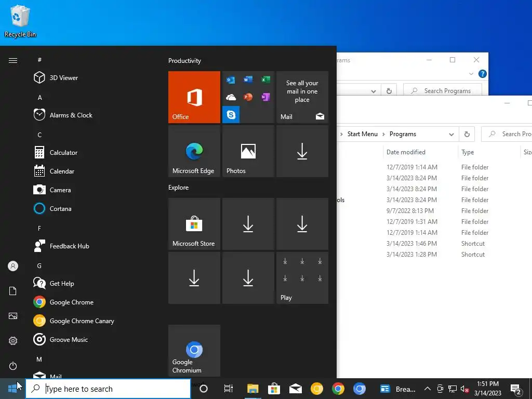The height and width of the screenshot is (399, 532).
Task: Open the notification action center
Action: click(516, 389)
